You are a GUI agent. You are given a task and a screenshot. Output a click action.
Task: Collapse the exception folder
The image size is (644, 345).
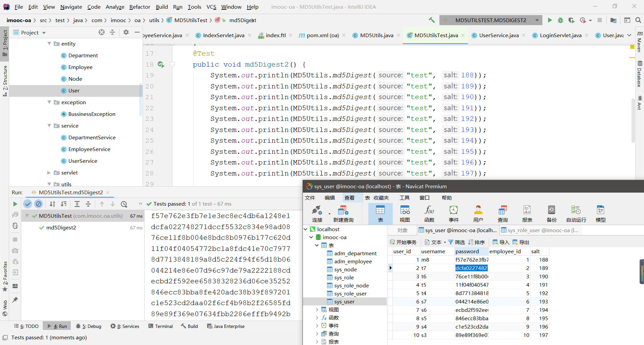pyautogui.click(x=49, y=102)
